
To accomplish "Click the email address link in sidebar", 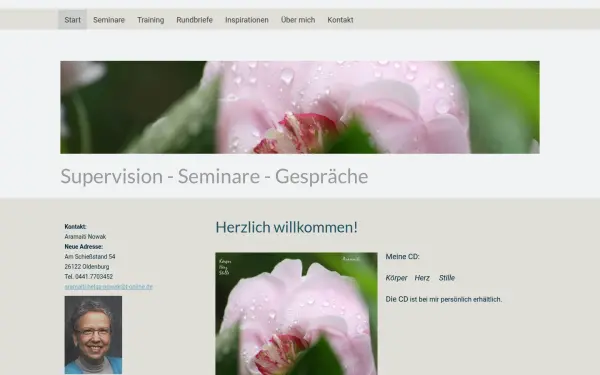I will pos(108,287).
